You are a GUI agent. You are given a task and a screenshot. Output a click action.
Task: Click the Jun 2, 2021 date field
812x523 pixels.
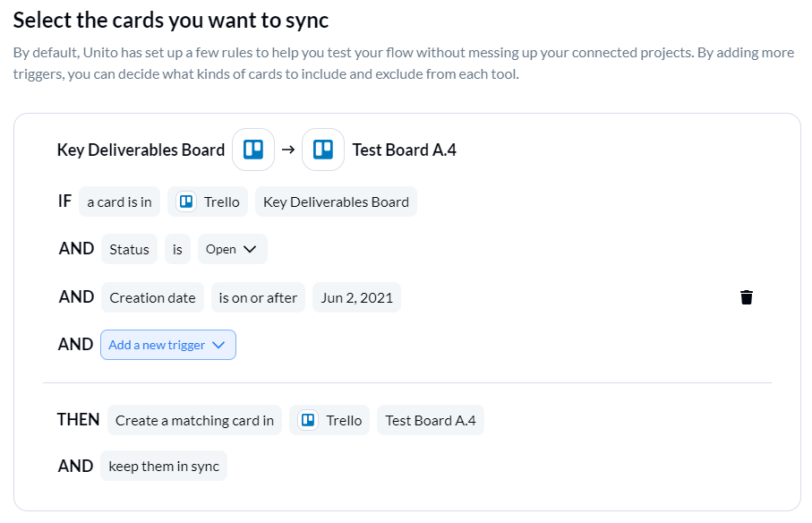click(x=357, y=297)
